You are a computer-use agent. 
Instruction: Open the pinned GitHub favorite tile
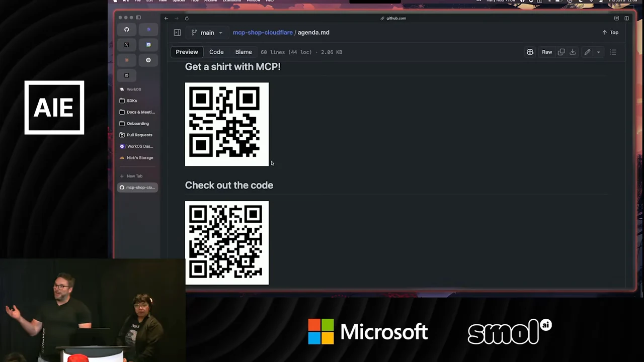pyautogui.click(x=127, y=30)
